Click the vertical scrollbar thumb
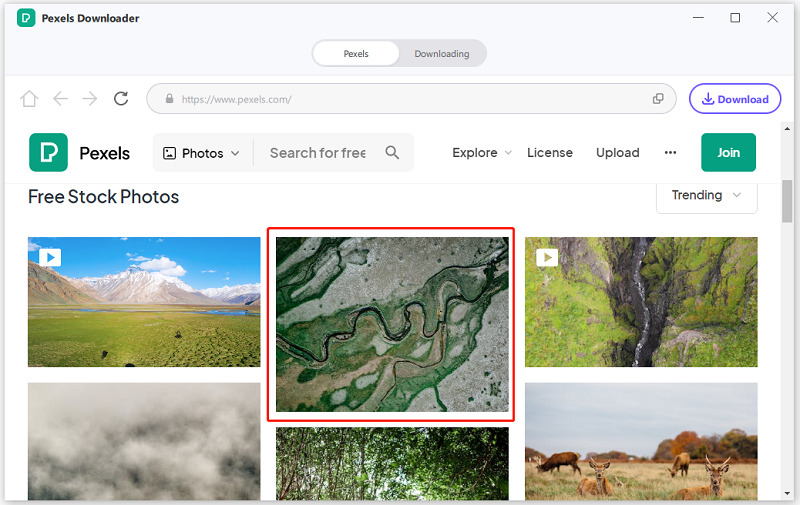The height and width of the screenshot is (505, 800). (787, 201)
